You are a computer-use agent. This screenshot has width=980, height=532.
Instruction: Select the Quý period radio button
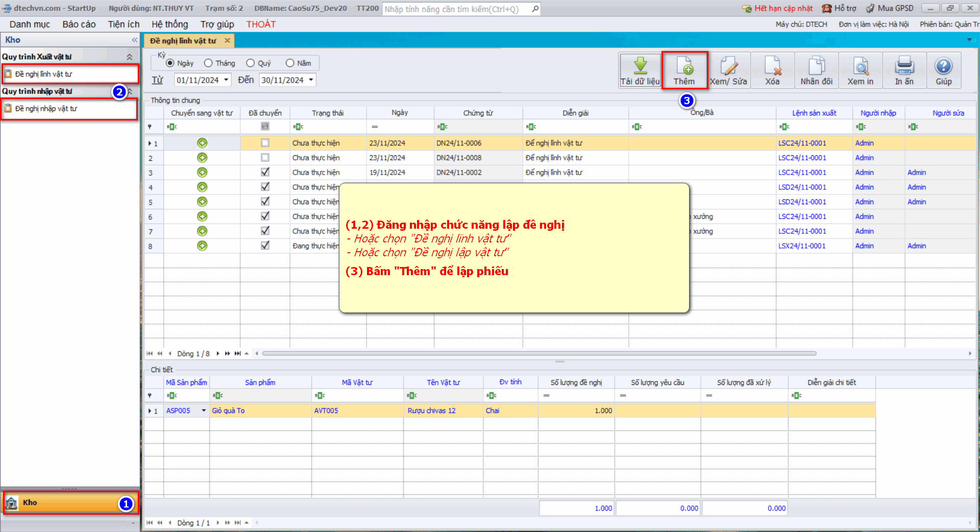pyautogui.click(x=250, y=63)
